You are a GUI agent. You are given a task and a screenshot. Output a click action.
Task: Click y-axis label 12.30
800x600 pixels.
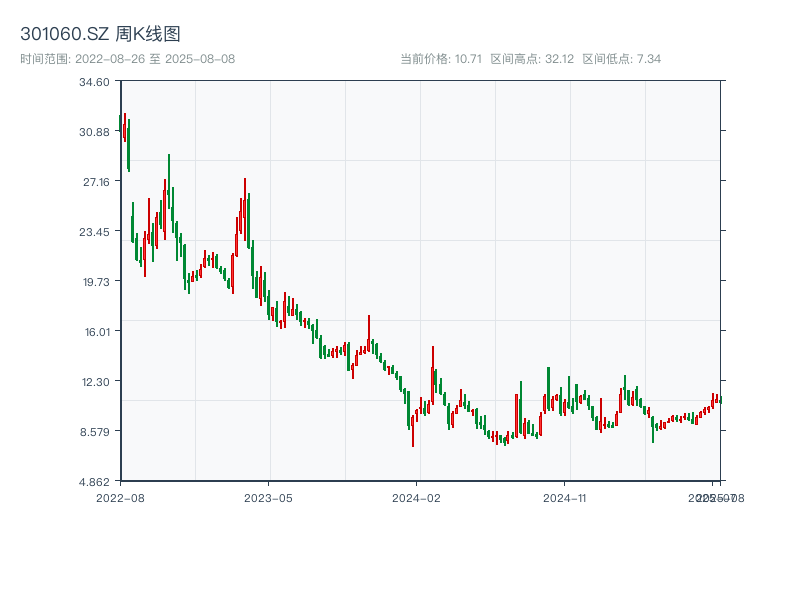click(x=96, y=382)
